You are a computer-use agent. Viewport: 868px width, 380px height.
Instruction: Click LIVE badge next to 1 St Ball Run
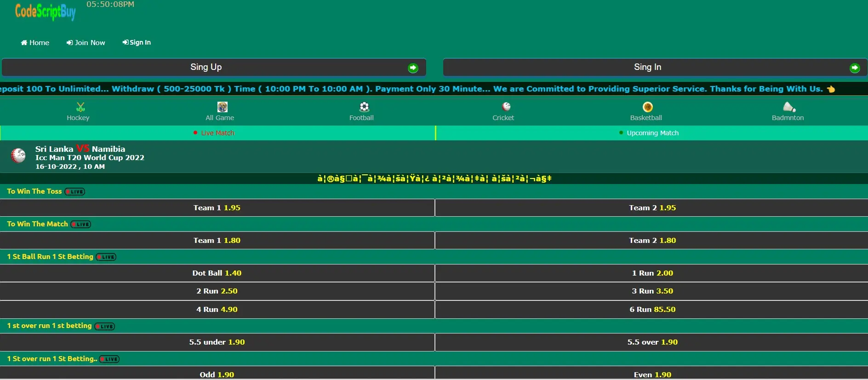(106, 257)
